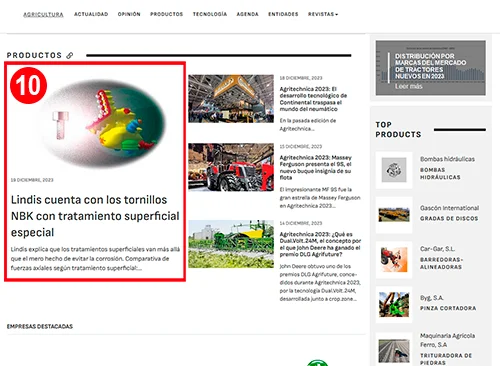Click the 18 DICIEMBRE, 2023 date

coord(301,78)
